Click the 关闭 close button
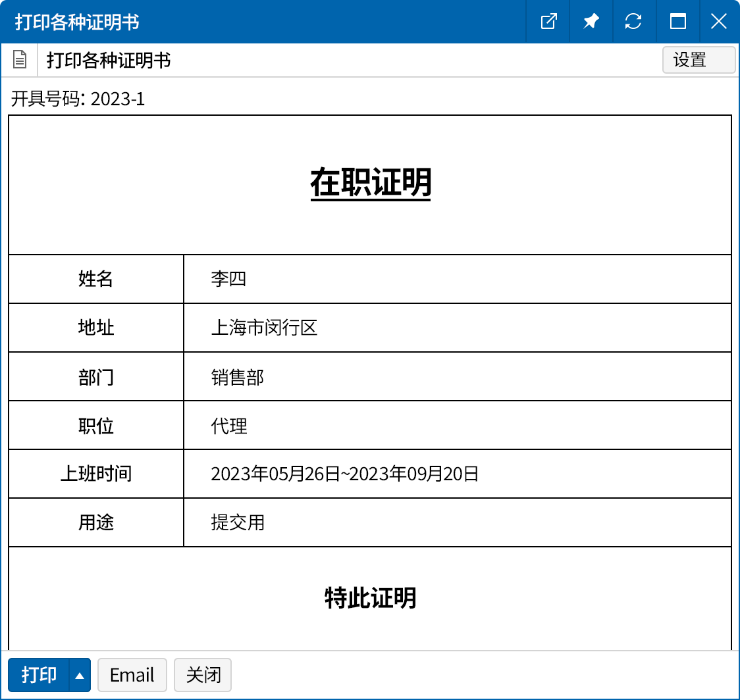Screen dimensions: 740x700 click(x=203, y=675)
